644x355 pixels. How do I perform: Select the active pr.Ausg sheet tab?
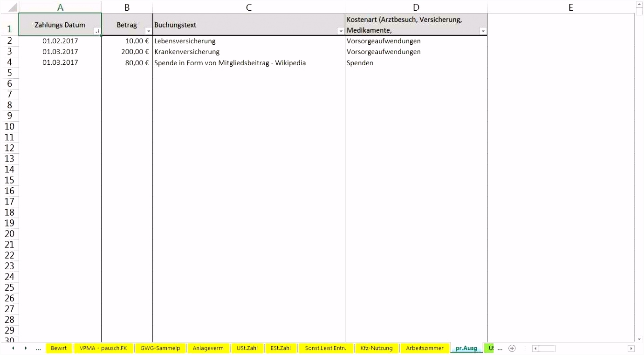(x=466, y=348)
